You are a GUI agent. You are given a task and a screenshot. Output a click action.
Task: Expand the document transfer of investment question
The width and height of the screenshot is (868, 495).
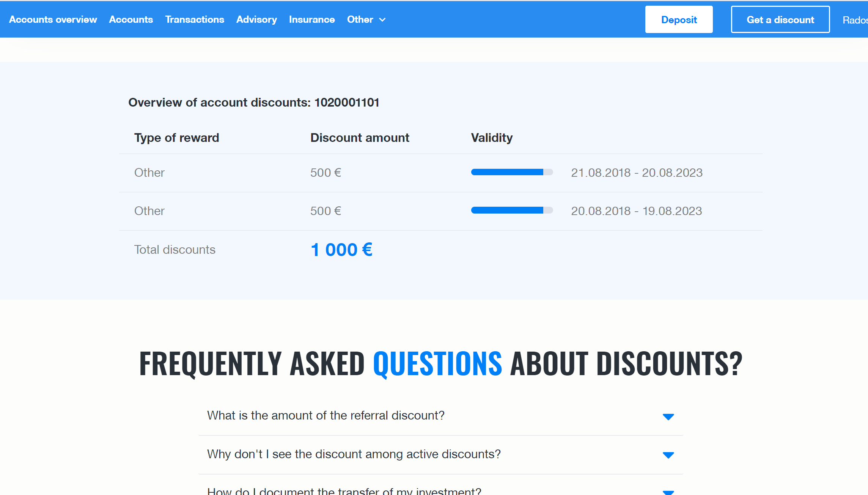pyautogui.click(x=344, y=491)
